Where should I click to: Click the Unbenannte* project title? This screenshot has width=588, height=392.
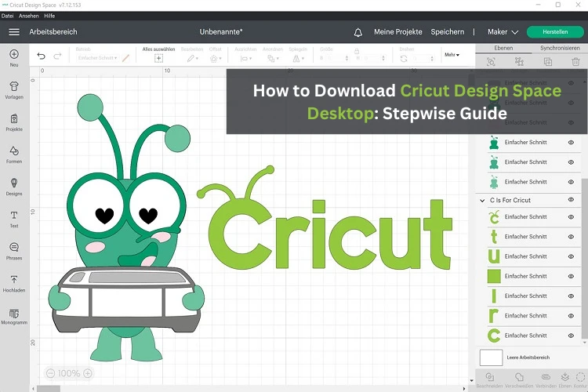(221, 32)
